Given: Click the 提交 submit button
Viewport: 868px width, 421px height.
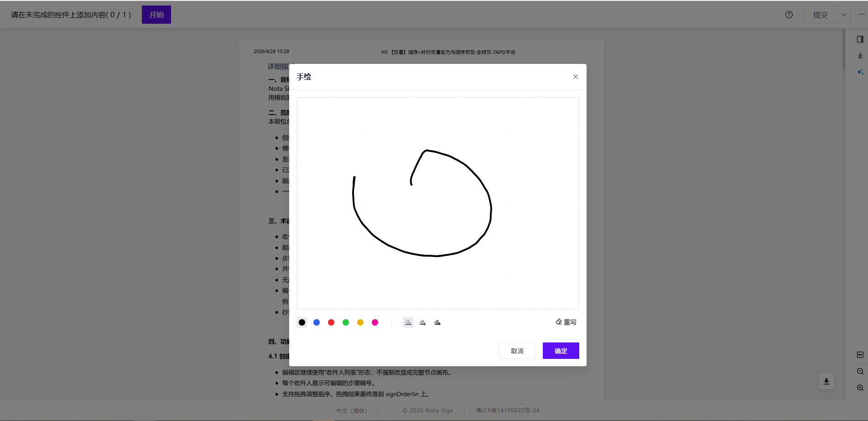Looking at the screenshot, I should point(820,15).
